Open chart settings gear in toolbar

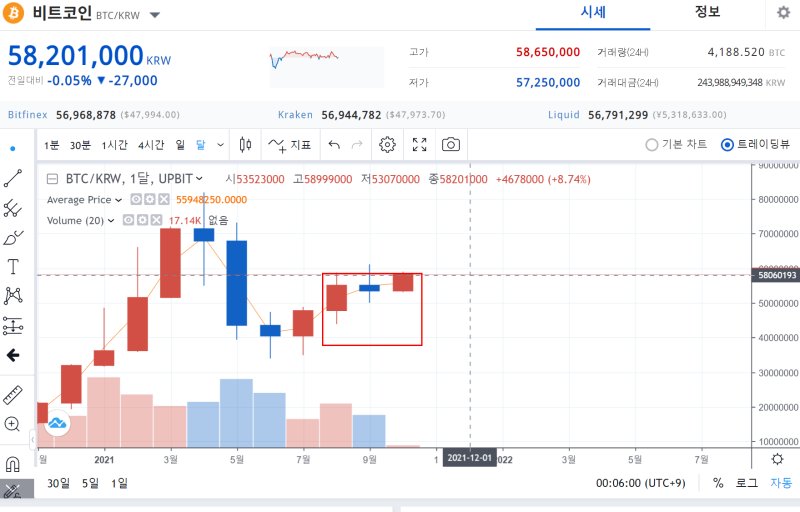click(387, 145)
